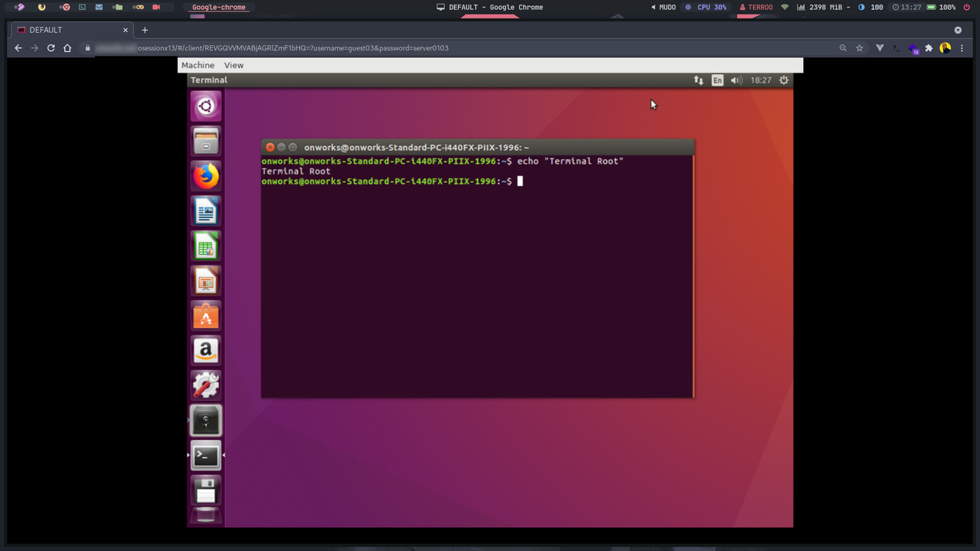Image resolution: width=980 pixels, height=551 pixels.
Task: Reload the Chrome page
Action: click(51, 47)
